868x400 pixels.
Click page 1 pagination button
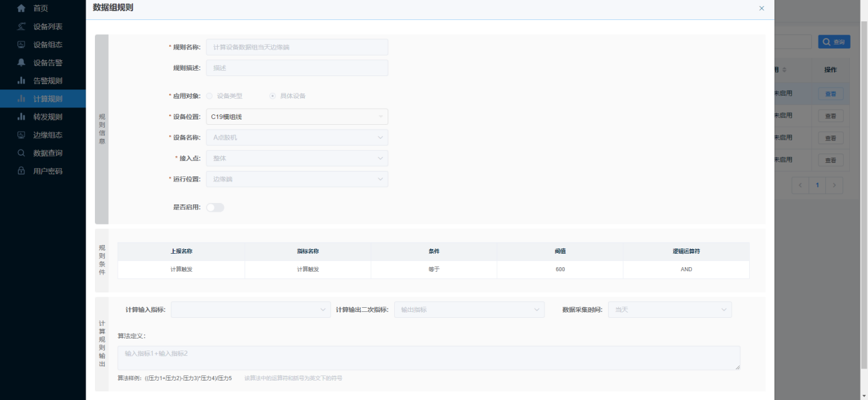(817, 186)
